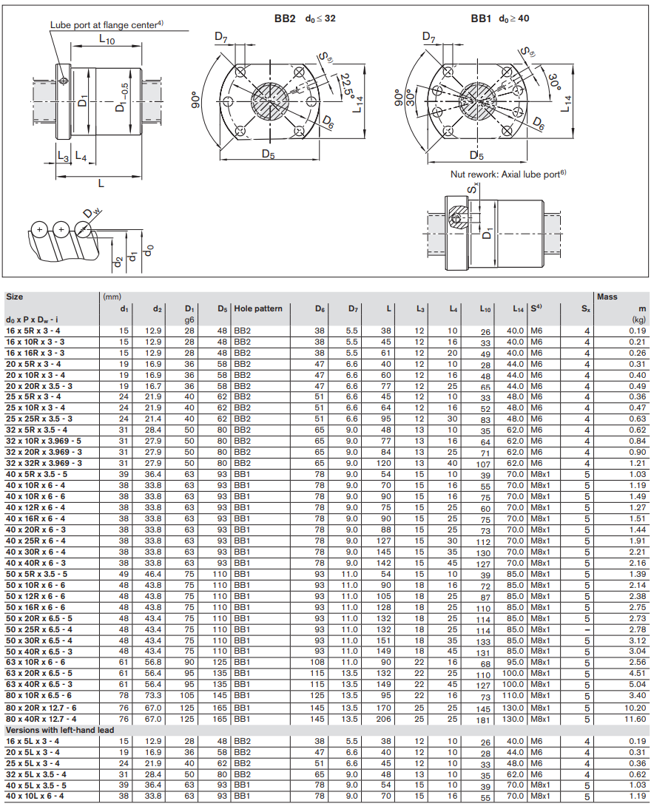Click size "50 x 30R x 6.5 - 4"
Screen dimensions: 654x812
[x=39, y=640]
